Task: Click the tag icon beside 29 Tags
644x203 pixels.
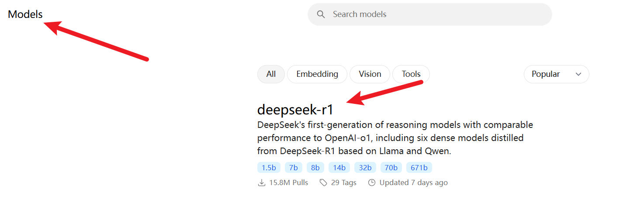Action: point(323,182)
